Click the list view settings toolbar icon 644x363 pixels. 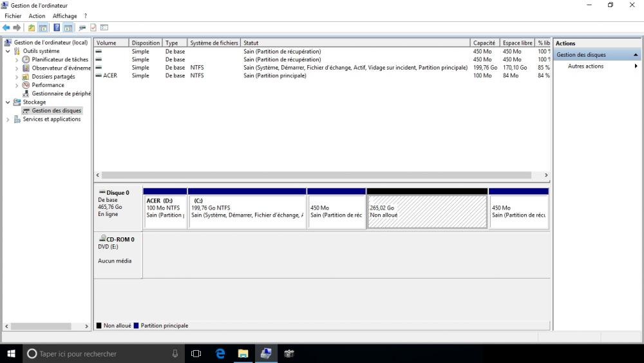104,28
